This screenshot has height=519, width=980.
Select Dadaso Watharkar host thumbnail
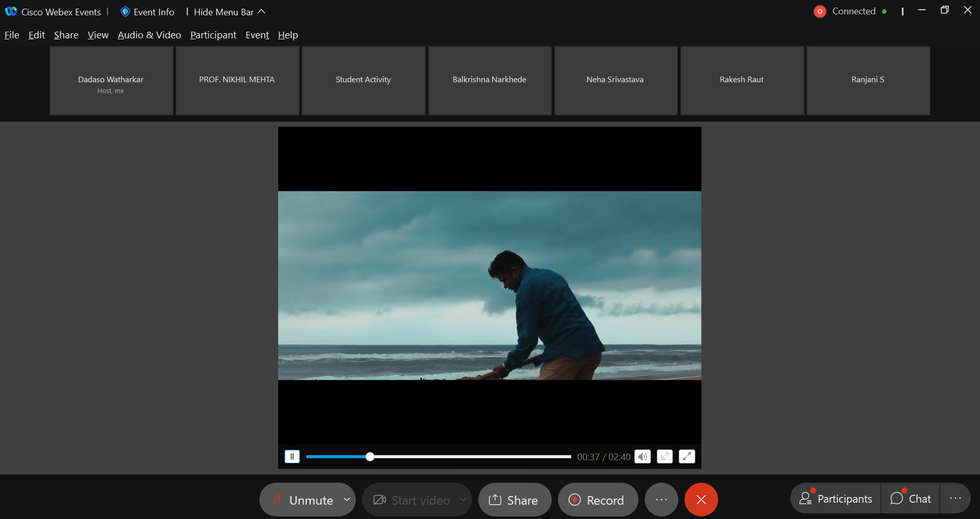(x=111, y=81)
